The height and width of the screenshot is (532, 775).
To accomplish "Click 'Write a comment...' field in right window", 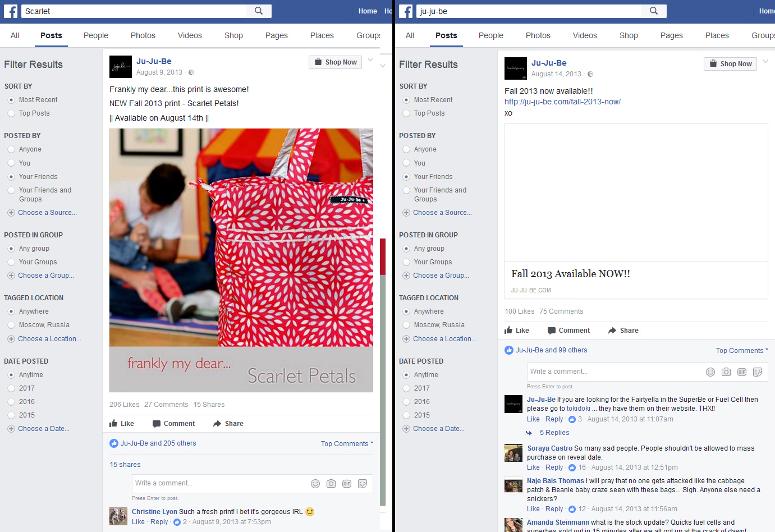I will [x=615, y=372].
